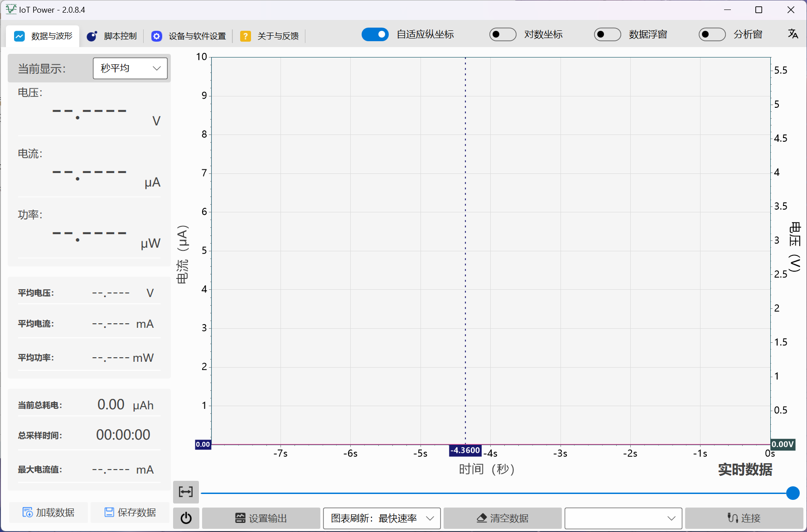This screenshot has height=532, width=807.
Task: Enable the 对数坐标 switch
Action: coord(503,34)
